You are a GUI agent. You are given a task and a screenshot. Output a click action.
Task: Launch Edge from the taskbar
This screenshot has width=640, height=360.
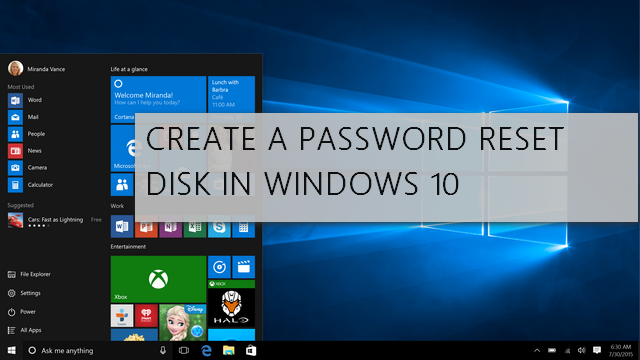pyautogui.click(x=207, y=351)
